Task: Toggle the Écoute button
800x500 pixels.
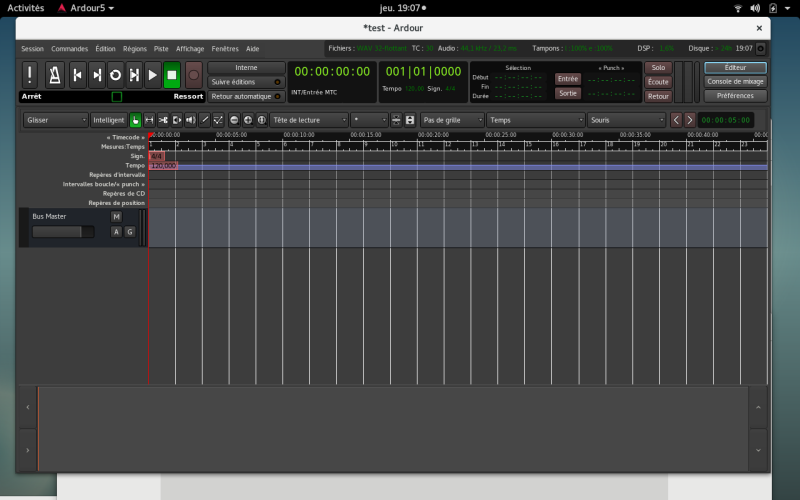Action: coord(658,82)
